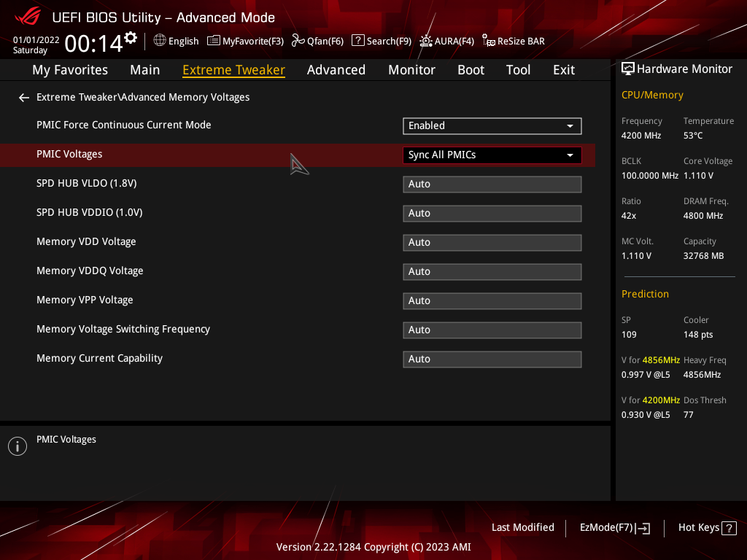Screen dimensions: 747x560
Task: Click the 4800 MHz DRAM Freq. value
Action: click(x=703, y=216)
